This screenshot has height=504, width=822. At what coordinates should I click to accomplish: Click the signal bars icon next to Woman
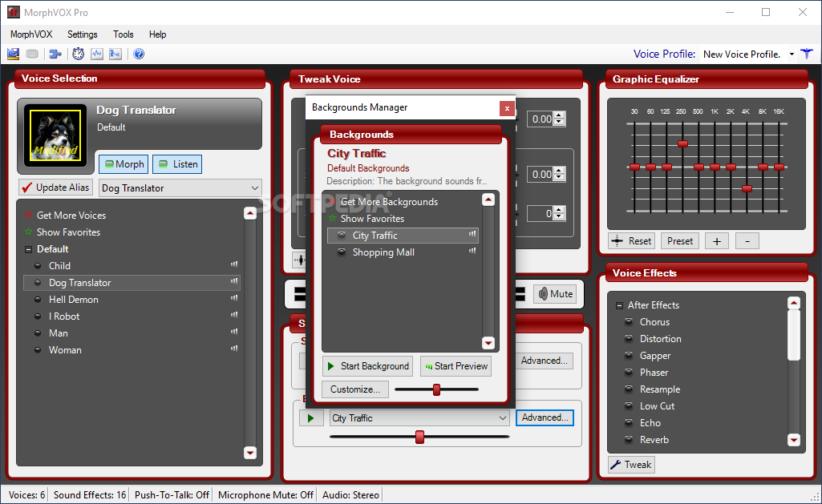click(234, 349)
